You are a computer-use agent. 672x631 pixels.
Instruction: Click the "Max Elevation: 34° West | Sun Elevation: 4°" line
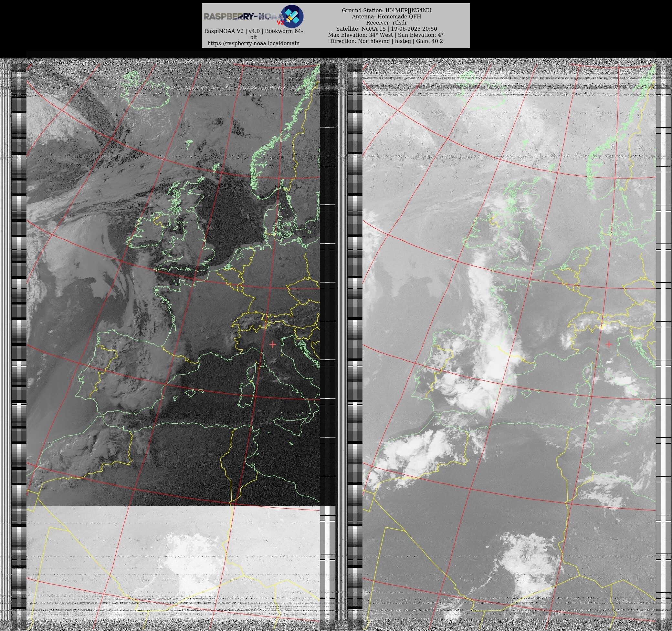click(386, 35)
